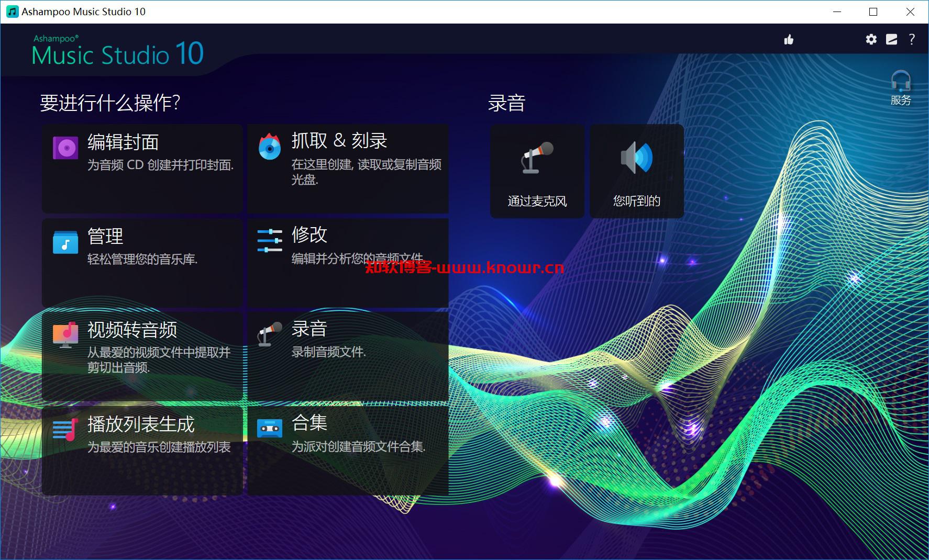Viewport: 929px width, 560px height.
Task: Select the 您听到的 recording label
Action: point(637,201)
